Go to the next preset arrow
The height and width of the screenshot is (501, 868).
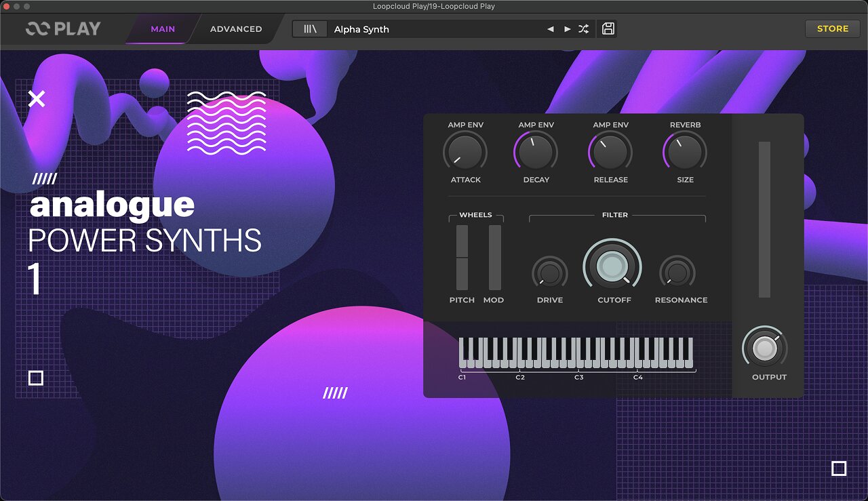click(x=567, y=29)
